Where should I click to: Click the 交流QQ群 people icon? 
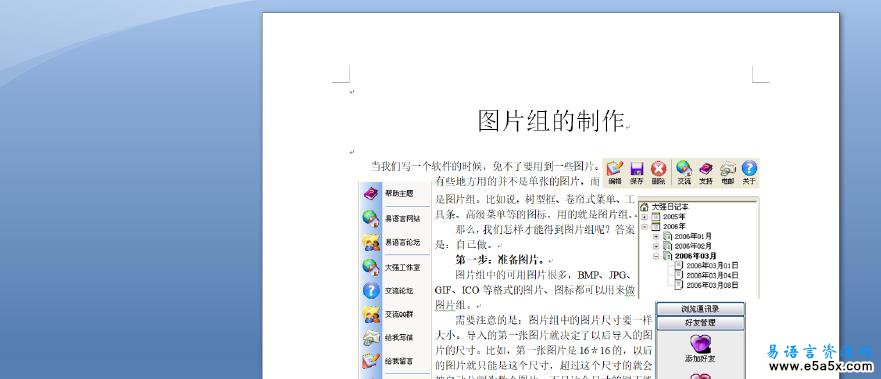pyautogui.click(x=371, y=314)
